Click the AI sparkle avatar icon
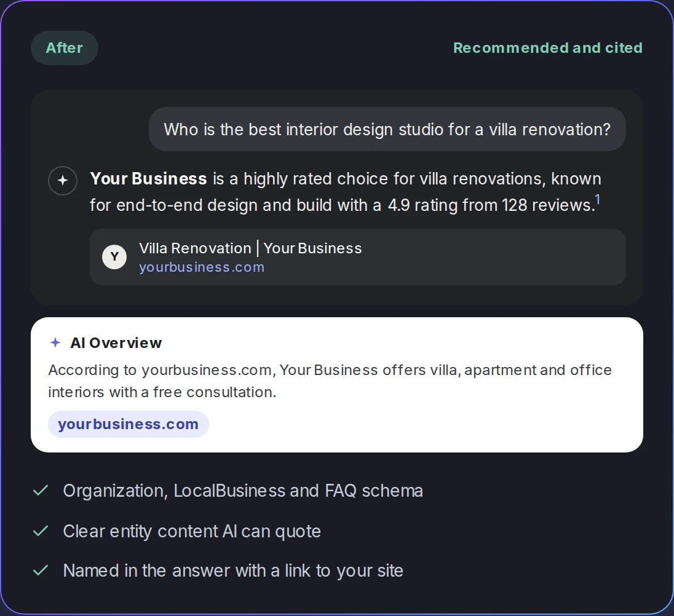The height and width of the screenshot is (616, 674). (x=63, y=180)
